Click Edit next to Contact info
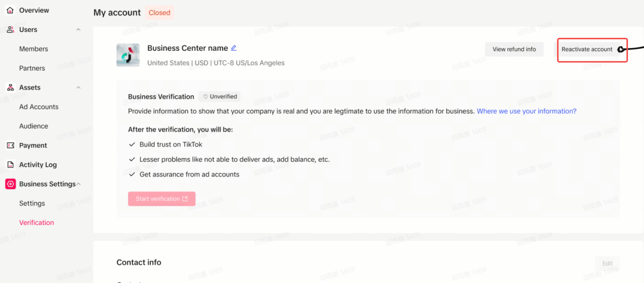 pos(607,263)
